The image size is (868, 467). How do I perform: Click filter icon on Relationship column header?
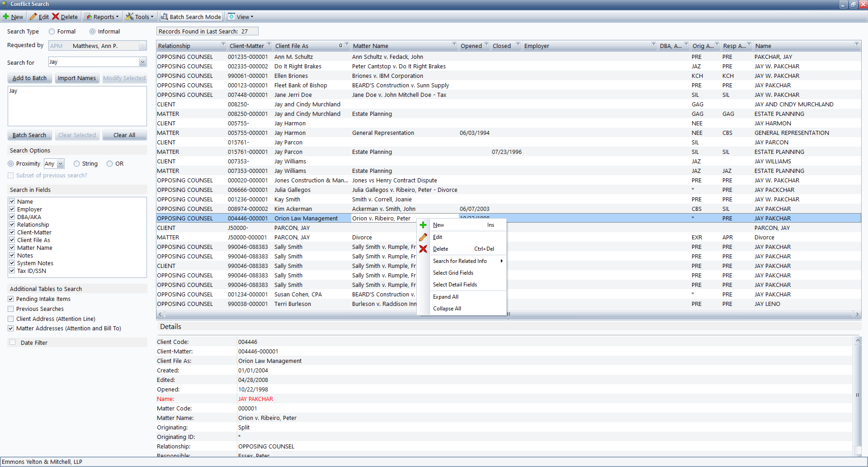coord(223,45)
